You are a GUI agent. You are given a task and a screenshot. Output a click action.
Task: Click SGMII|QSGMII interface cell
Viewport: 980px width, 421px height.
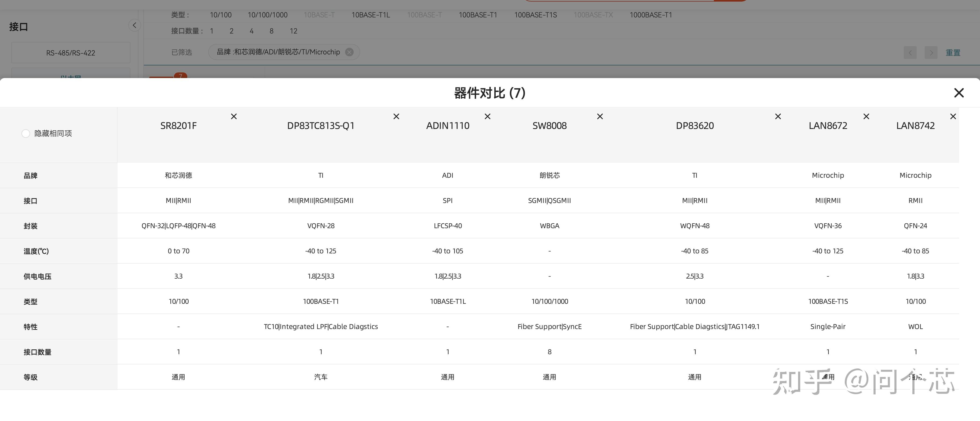[x=549, y=200]
